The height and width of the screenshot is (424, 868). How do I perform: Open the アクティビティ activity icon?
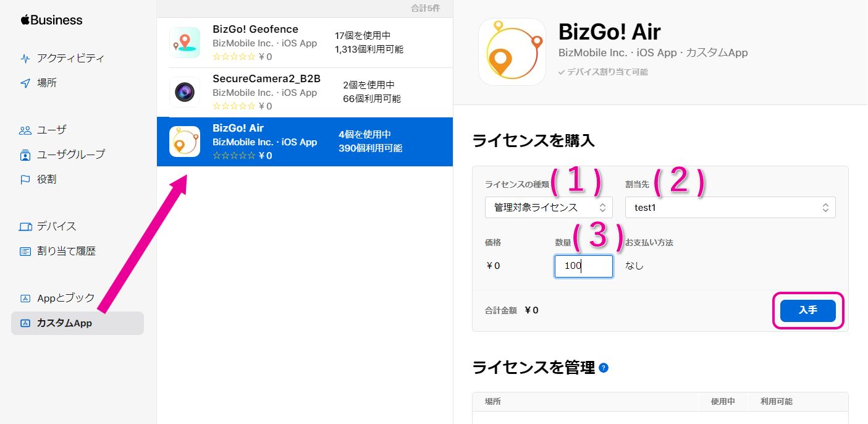(25, 59)
